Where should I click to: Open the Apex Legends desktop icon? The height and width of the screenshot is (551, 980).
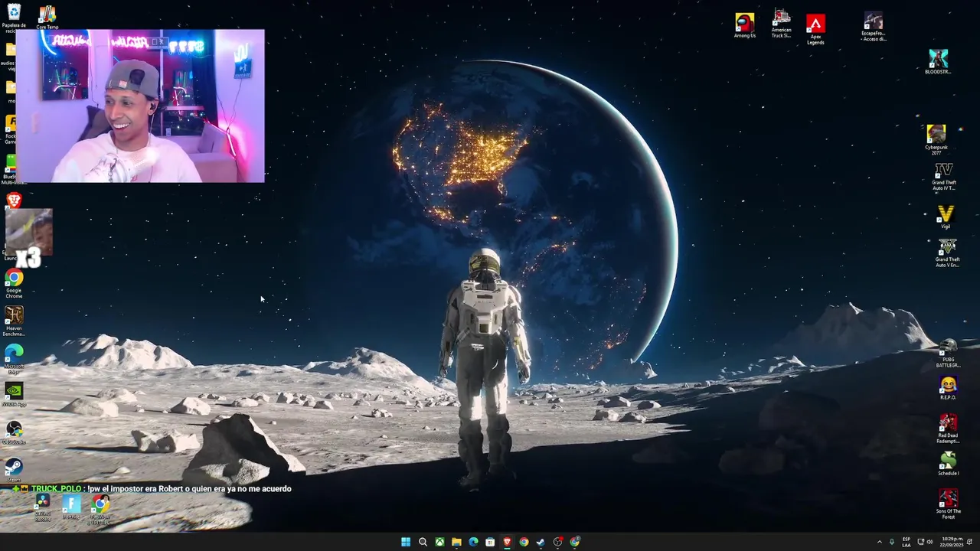point(815,29)
